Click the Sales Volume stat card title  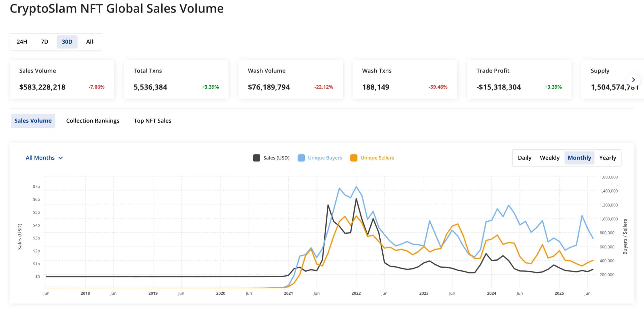37,71
